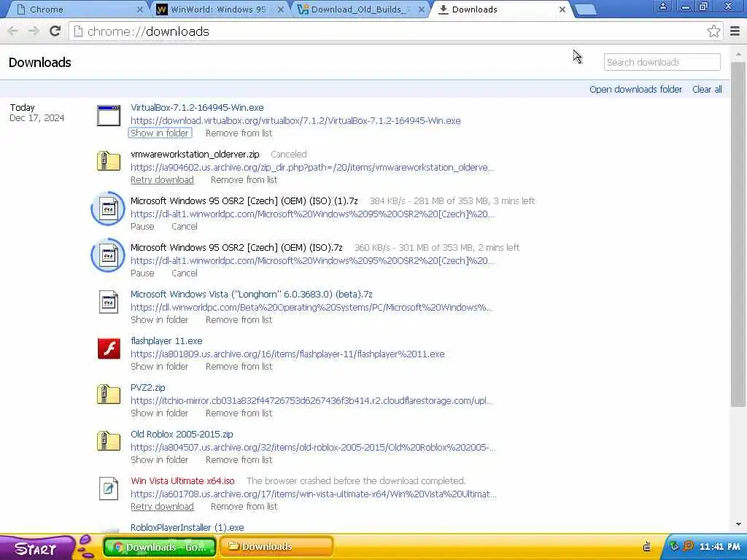Viewport: 747px width, 560px height.
Task: Open the PVZ2.zip file name link
Action: click(147, 388)
